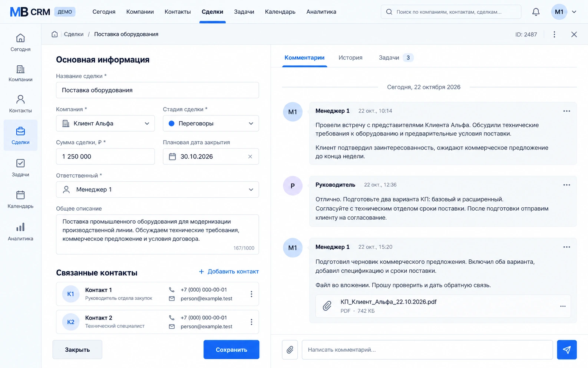This screenshot has height=368, width=588.
Task: Click Добавить контакт link
Action: (229, 272)
